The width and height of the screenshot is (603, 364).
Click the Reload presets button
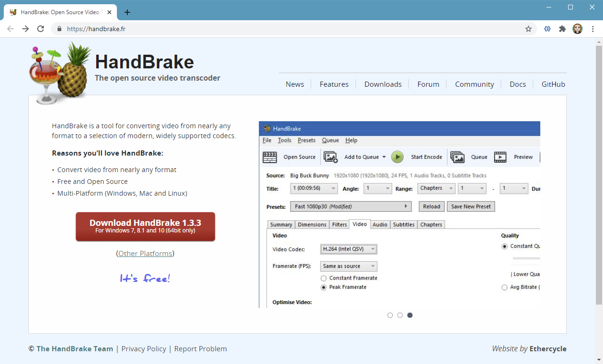tap(431, 207)
